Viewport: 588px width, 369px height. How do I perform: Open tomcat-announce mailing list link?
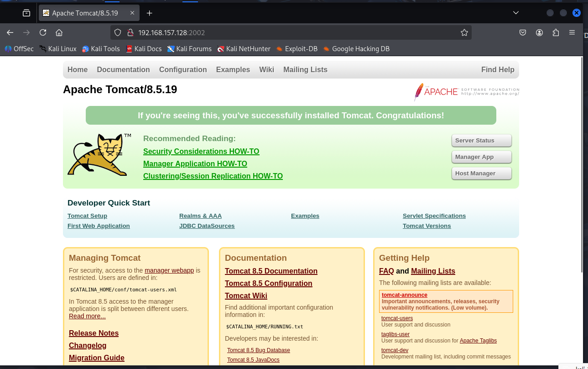(x=405, y=295)
